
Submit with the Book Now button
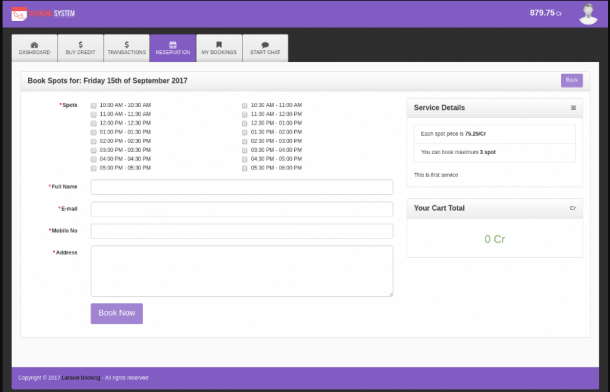117,313
